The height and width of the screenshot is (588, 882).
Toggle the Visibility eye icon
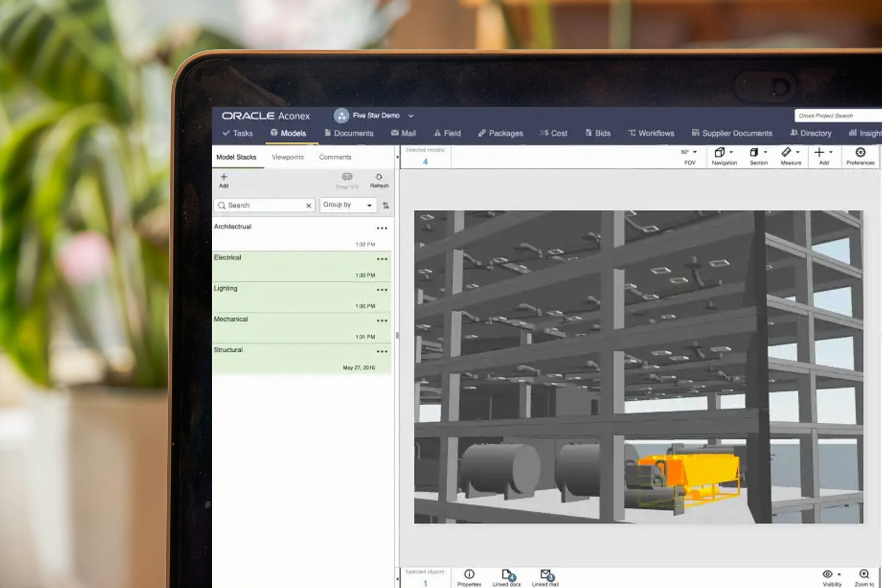pos(828,574)
